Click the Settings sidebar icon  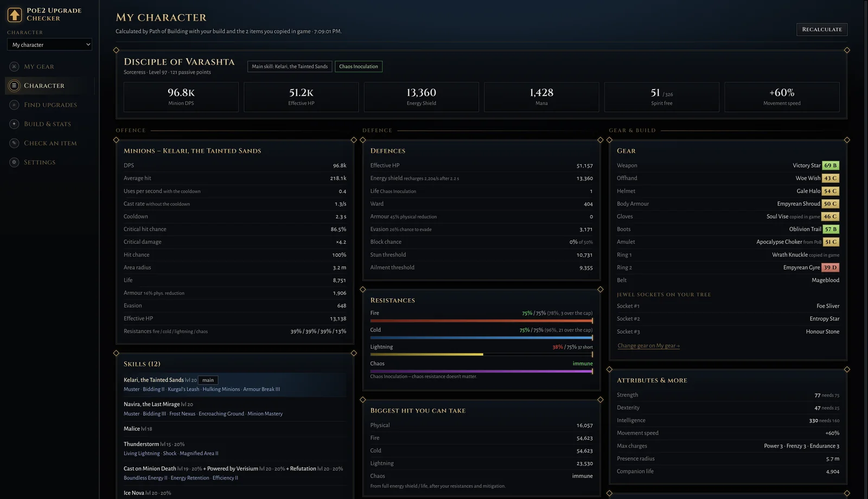14,162
